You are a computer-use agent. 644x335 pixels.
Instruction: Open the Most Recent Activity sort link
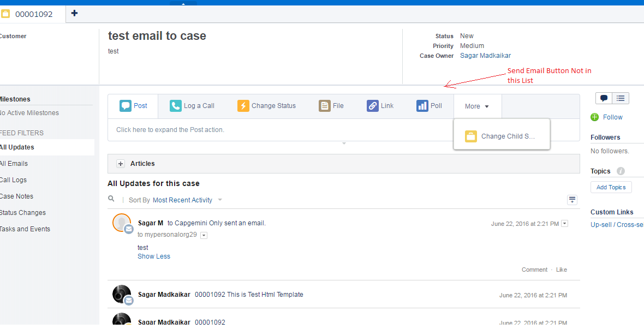pos(182,200)
